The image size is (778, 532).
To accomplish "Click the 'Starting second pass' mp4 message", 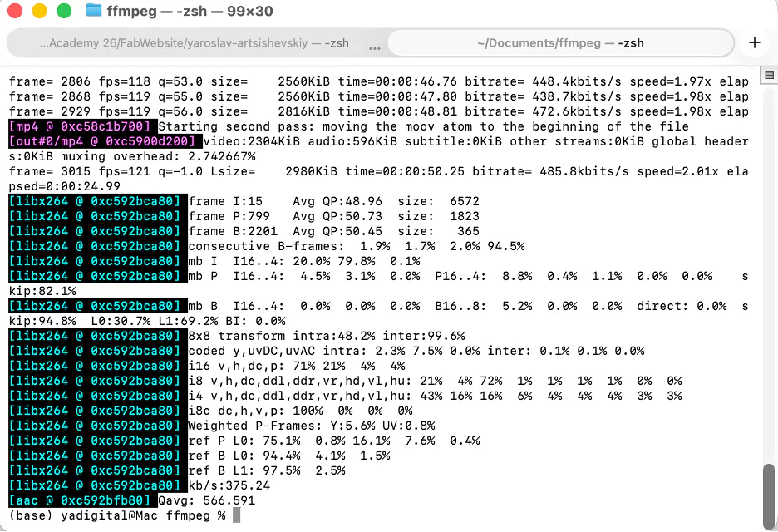I will [x=332, y=126].
